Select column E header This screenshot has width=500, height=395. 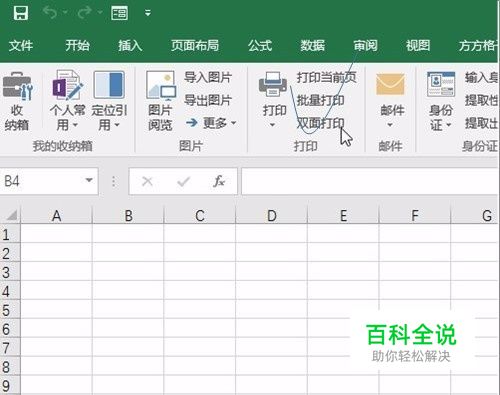coord(343,215)
